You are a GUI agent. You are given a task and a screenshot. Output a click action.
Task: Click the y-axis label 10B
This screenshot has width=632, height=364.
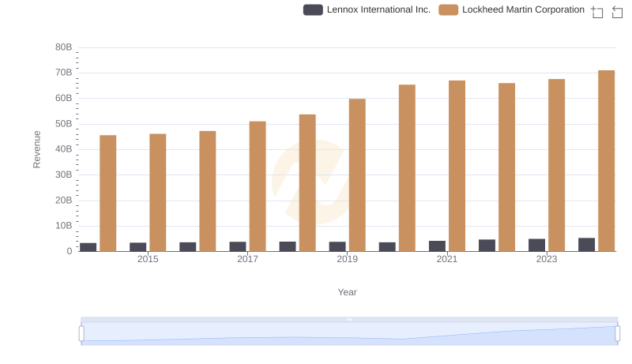pyautogui.click(x=64, y=226)
